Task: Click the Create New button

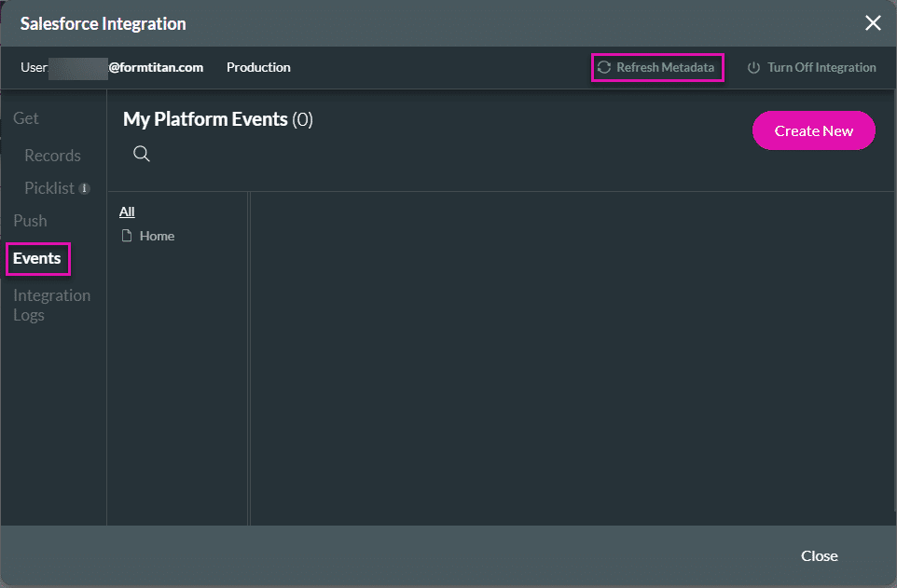Action: click(813, 130)
